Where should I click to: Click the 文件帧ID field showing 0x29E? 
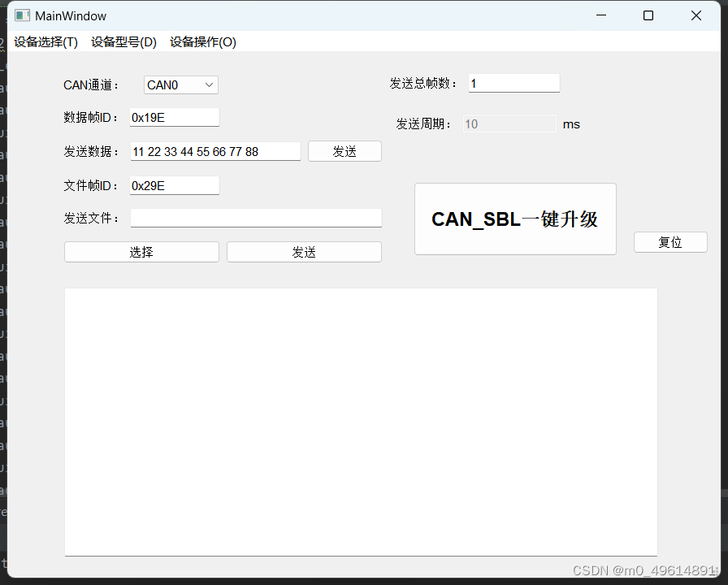(x=174, y=185)
